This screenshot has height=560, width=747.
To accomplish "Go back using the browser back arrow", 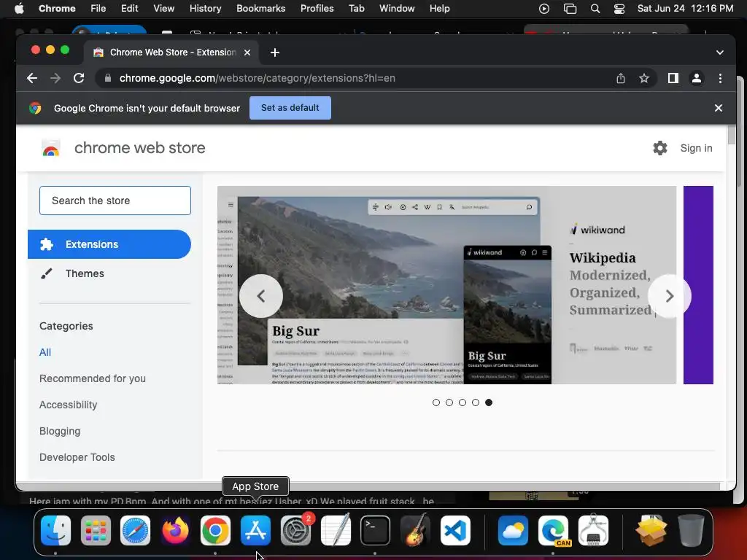I will tap(32, 78).
